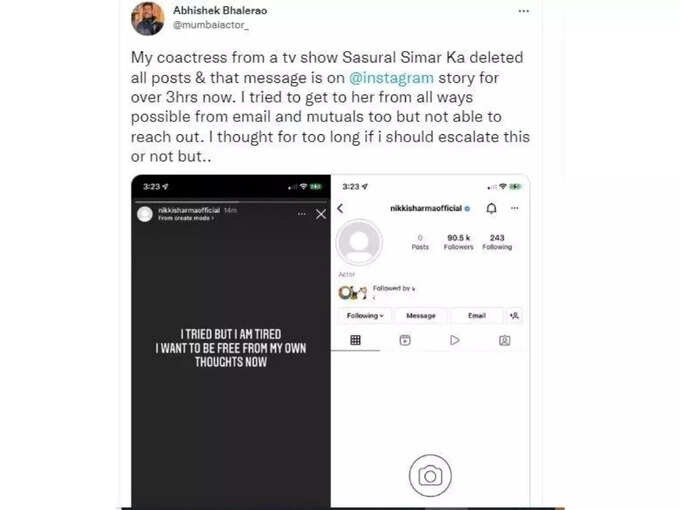Open the @instagram mention link

pos(391,78)
